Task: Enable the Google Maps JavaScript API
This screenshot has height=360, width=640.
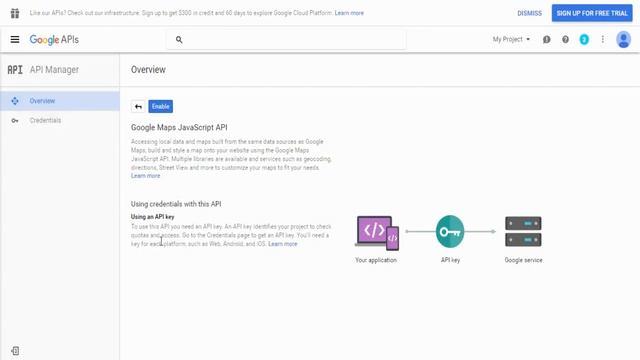Action: pyautogui.click(x=160, y=107)
